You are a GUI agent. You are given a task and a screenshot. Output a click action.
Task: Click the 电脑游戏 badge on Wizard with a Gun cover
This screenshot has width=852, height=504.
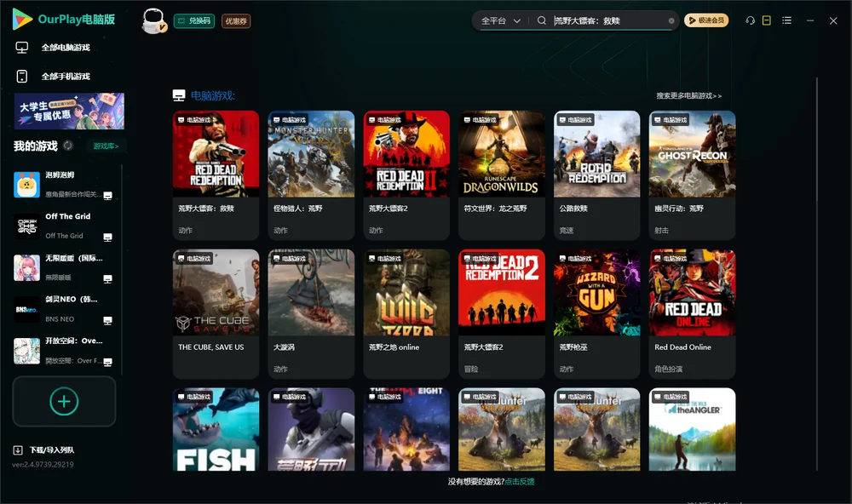pos(575,259)
